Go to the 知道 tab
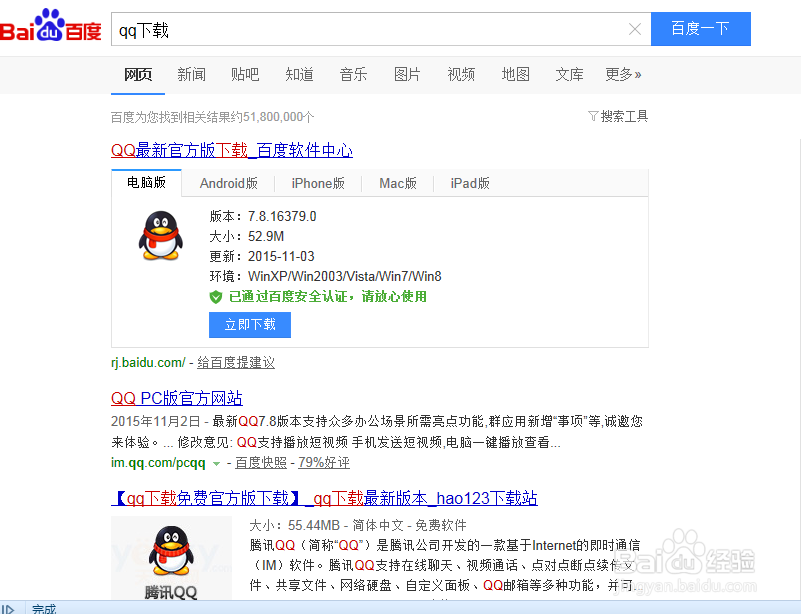 click(299, 75)
